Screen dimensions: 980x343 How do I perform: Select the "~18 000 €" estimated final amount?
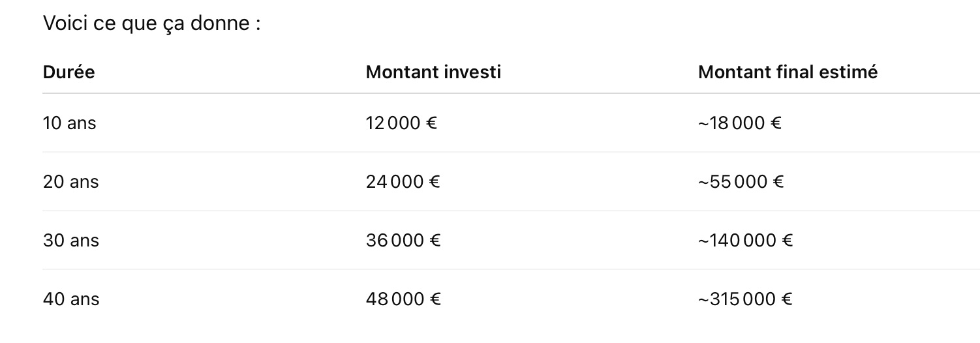pos(739,123)
